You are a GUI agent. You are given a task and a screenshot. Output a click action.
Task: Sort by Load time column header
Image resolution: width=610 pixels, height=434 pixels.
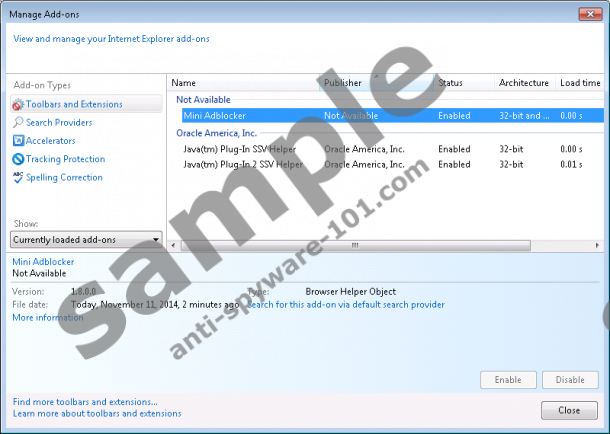(x=580, y=83)
